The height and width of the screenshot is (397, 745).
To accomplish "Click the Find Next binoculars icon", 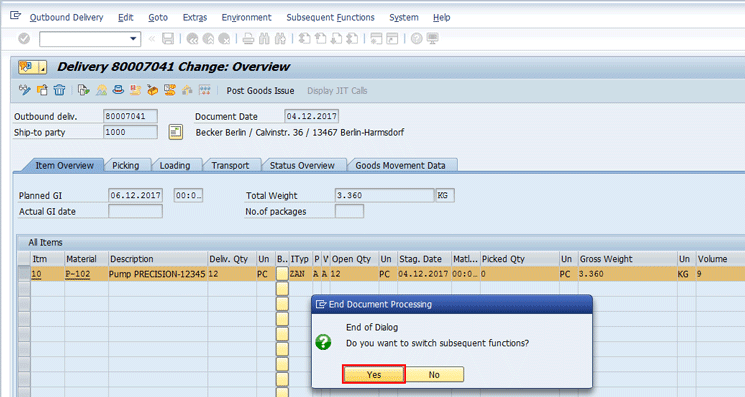I will (x=280, y=39).
